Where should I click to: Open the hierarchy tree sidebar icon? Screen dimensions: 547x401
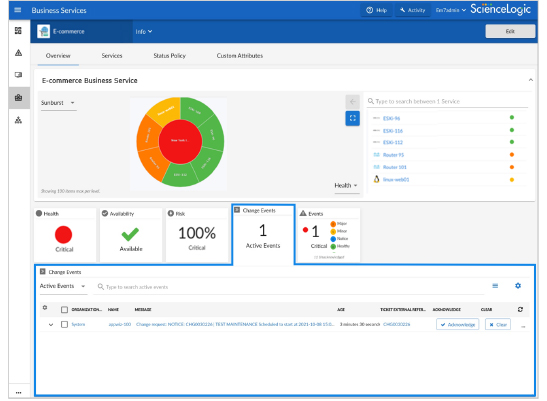pyautogui.click(x=18, y=120)
